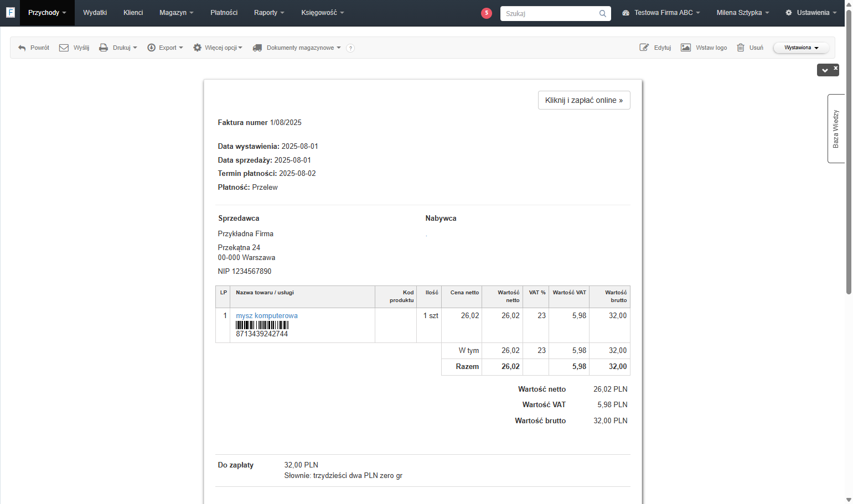Viewport: 853px width, 504px height.
Task: Click the Więcej opcji gear icon
Action: (197, 48)
